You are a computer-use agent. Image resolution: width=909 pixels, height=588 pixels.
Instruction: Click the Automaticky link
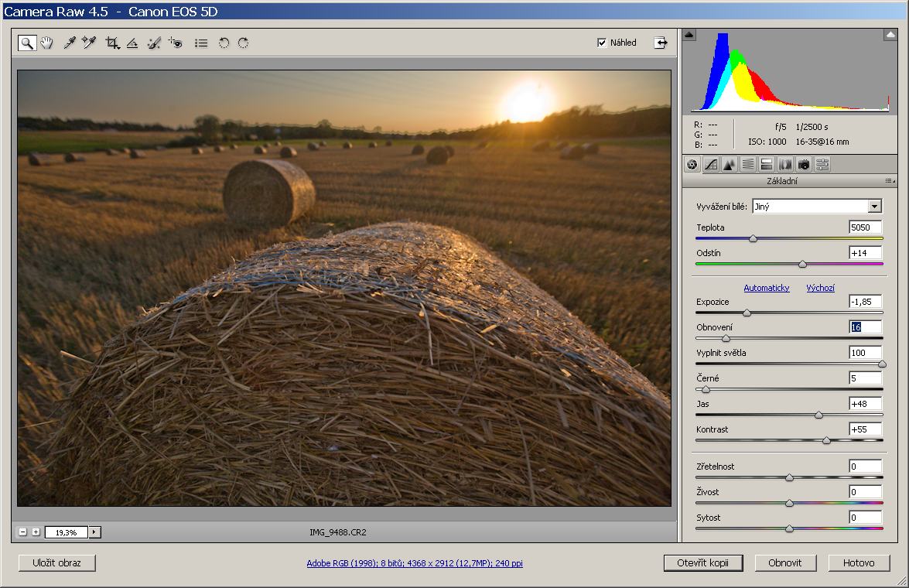pyautogui.click(x=766, y=288)
